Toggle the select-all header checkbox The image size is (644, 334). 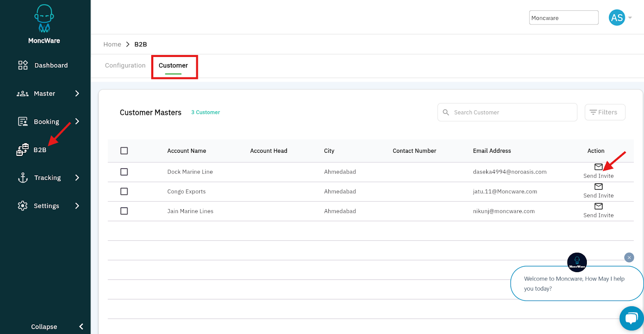pyautogui.click(x=124, y=151)
